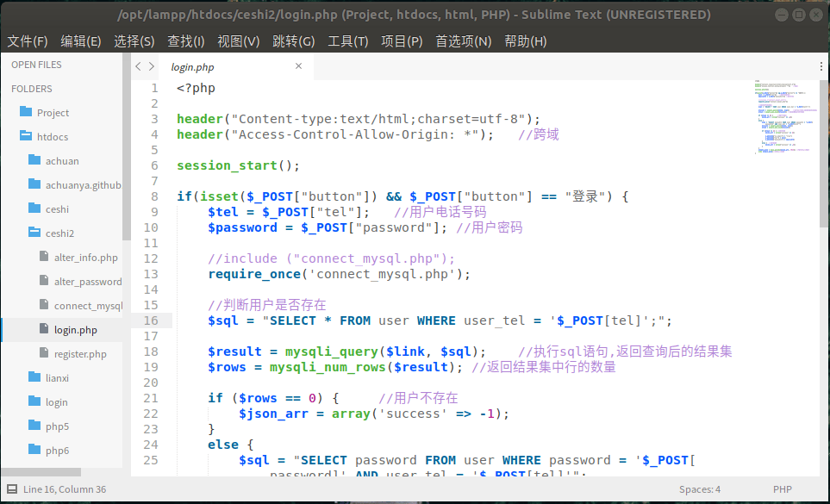Click the Project folder icon
The height and width of the screenshot is (504, 830).
click(24, 113)
